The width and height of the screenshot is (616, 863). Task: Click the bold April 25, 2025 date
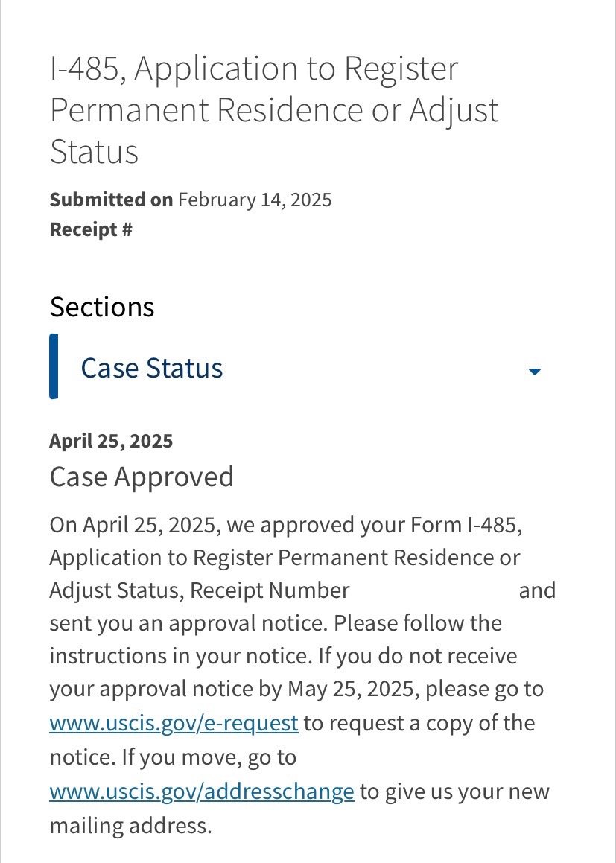(111, 441)
